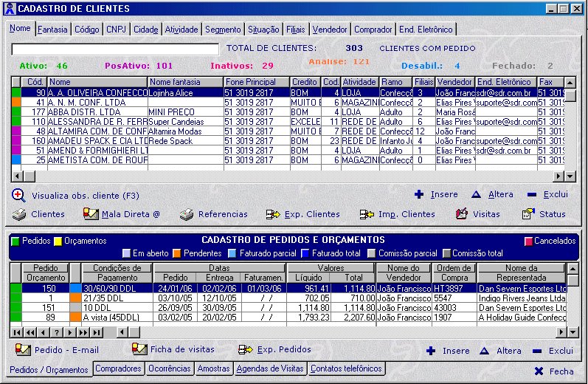
Task: Open the CNPJ search tab
Action: (x=116, y=30)
